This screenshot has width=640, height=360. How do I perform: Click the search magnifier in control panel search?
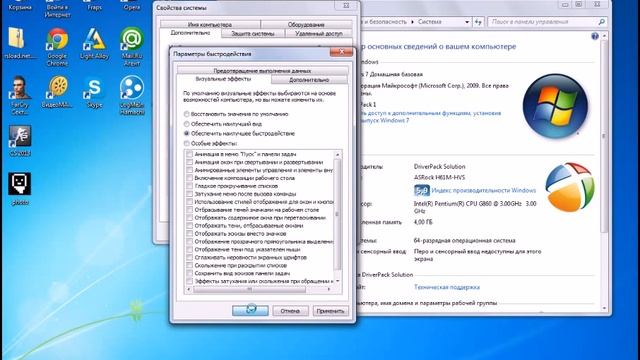tap(601, 22)
